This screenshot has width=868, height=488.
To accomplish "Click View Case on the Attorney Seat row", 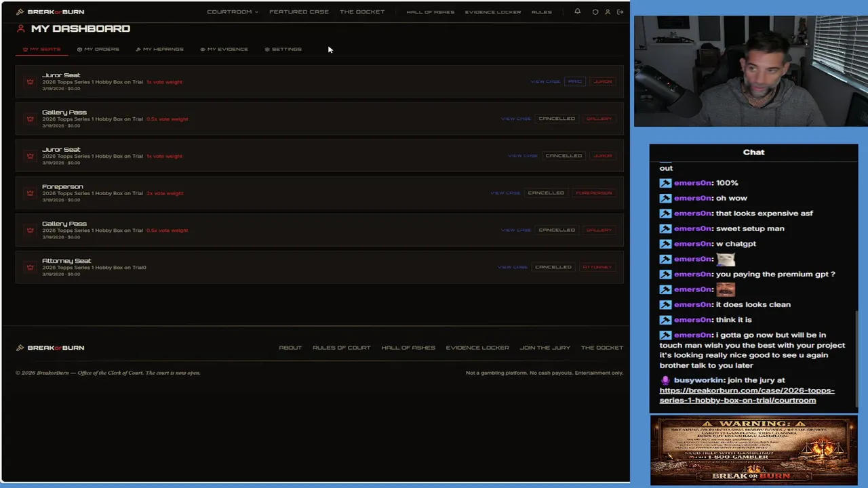I will tap(513, 267).
